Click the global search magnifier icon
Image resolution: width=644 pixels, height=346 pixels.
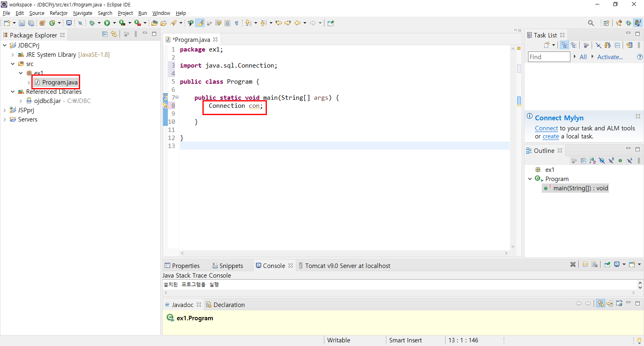click(x=591, y=23)
